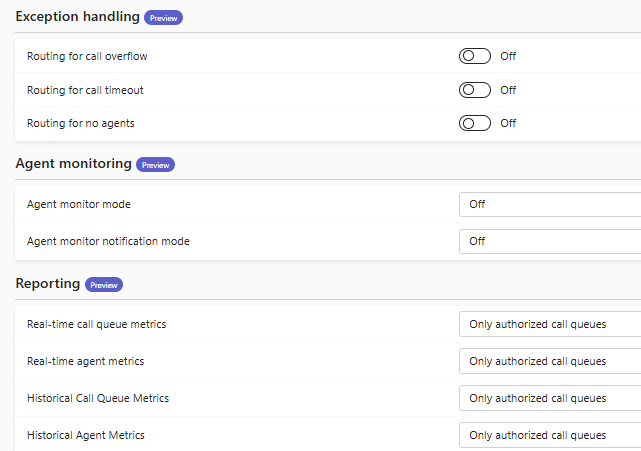The width and height of the screenshot is (641, 451).
Task: Click the Historical Call Queue Metrics label
Action: (98, 398)
